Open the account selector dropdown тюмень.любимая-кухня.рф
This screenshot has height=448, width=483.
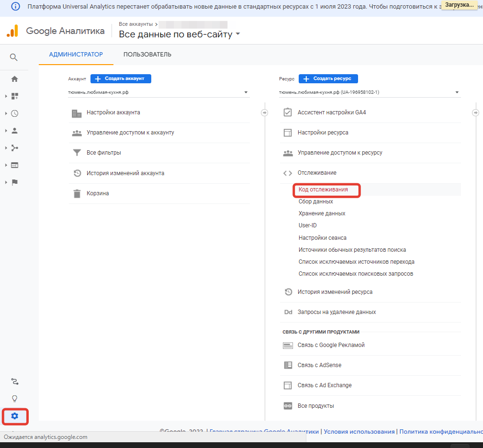pos(158,92)
